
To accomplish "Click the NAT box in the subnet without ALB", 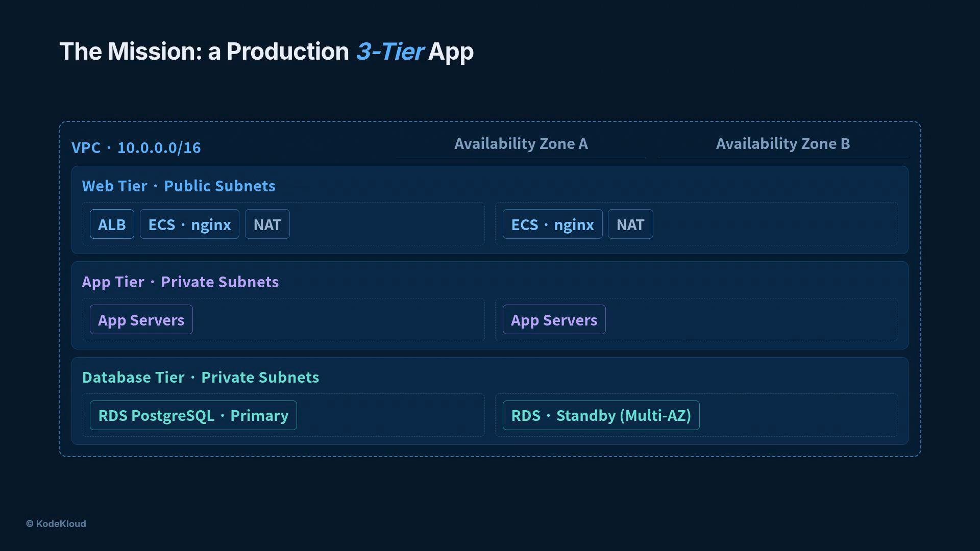I will pos(630,224).
